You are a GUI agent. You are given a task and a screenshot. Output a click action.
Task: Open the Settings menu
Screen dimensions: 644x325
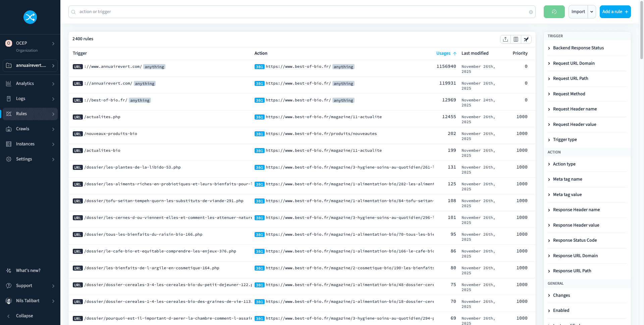pos(30,159)
